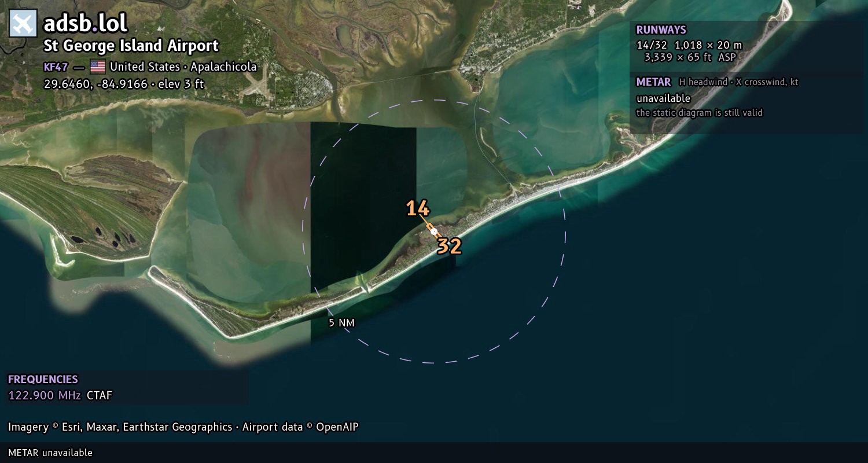Screen dimensions: 868x463
Task: Click the "adsb.lol" site title
Action: click(86, 24)
